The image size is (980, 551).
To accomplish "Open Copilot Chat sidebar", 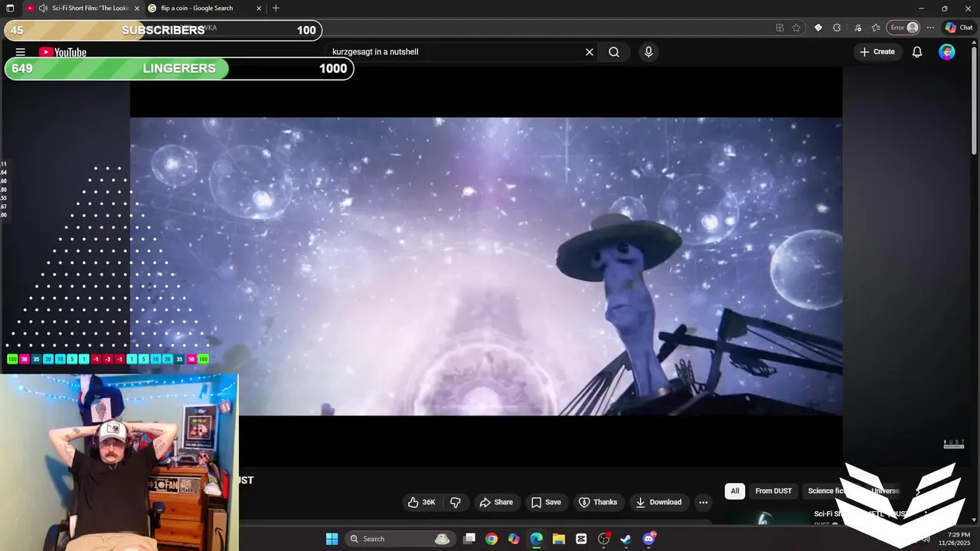I will tap(959, 28).
